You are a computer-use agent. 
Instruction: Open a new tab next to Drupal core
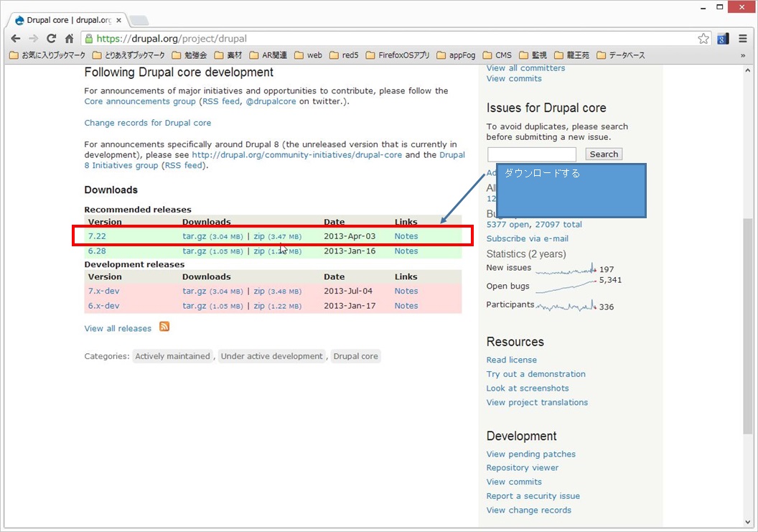coord(139,20)
